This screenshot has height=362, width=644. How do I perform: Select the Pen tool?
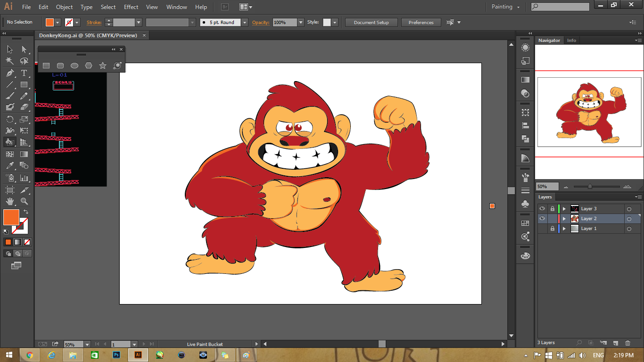tap(10, 73)
